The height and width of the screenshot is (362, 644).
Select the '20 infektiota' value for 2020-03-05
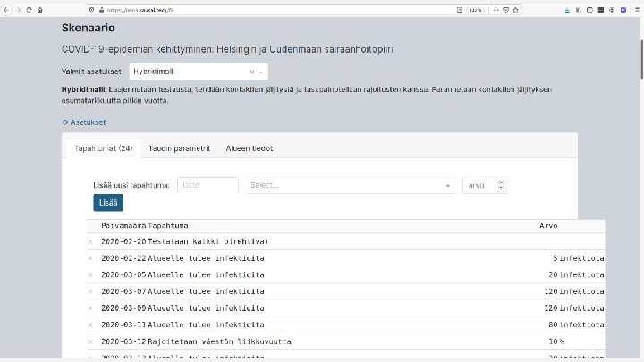[x=576, y=274]
